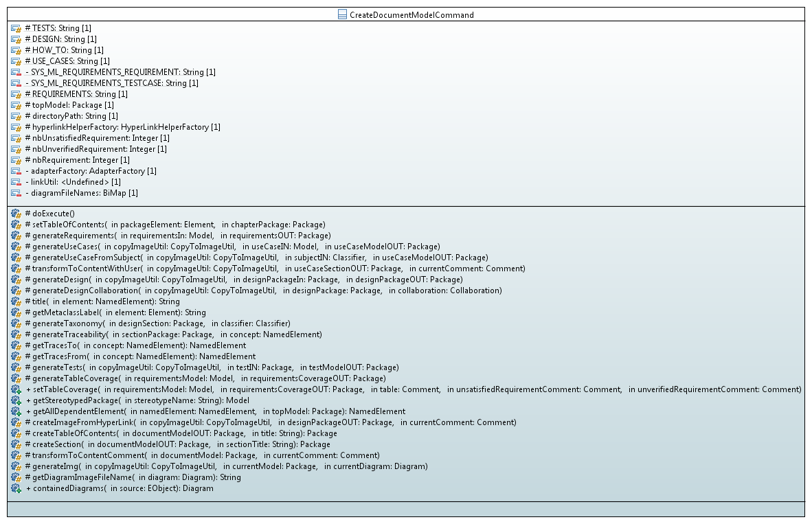
Task: Select the generateImg operation text
Action: [x=226, y=466]
